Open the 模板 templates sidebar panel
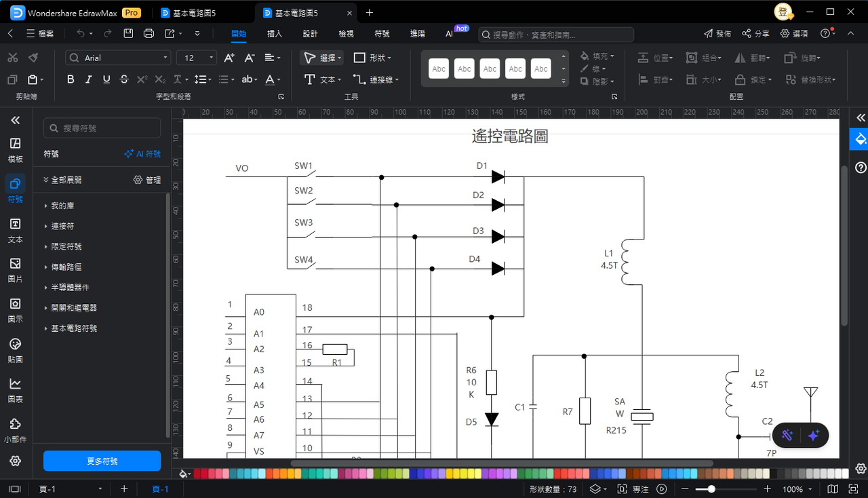The image size is (868, 498). tap(15, 150)
